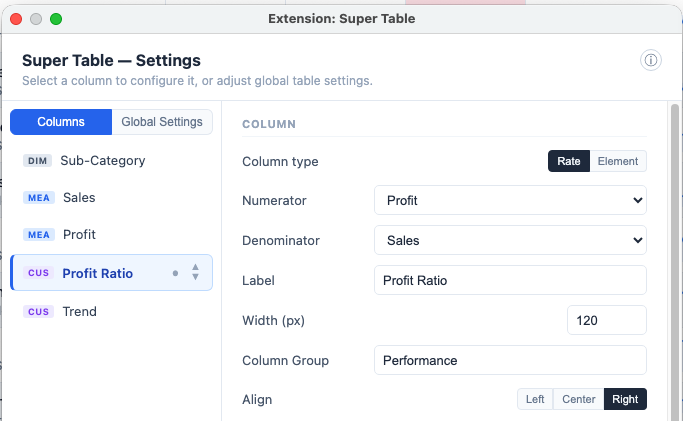
Task: Click the Width (px) label text
Action: (274, 321)
